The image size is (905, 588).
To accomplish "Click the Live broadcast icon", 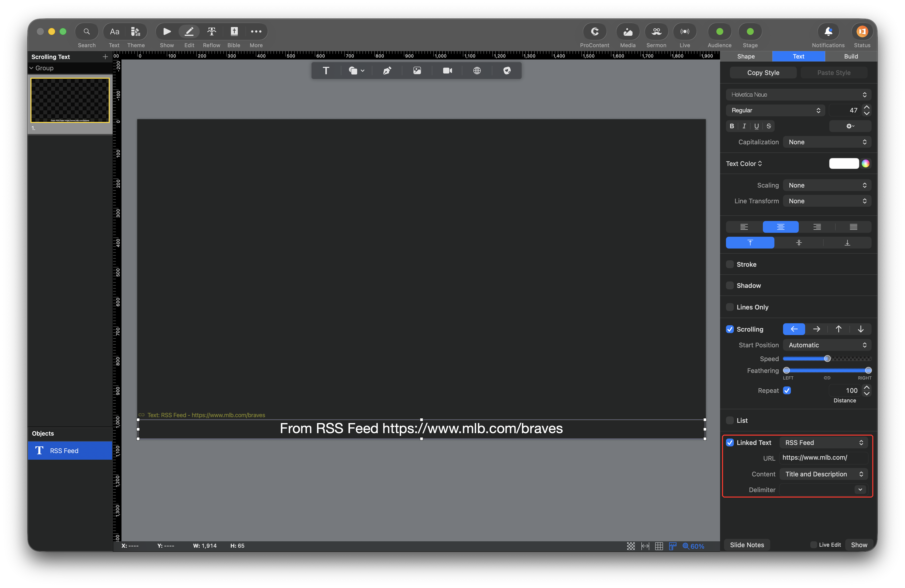I will point(685,31).
